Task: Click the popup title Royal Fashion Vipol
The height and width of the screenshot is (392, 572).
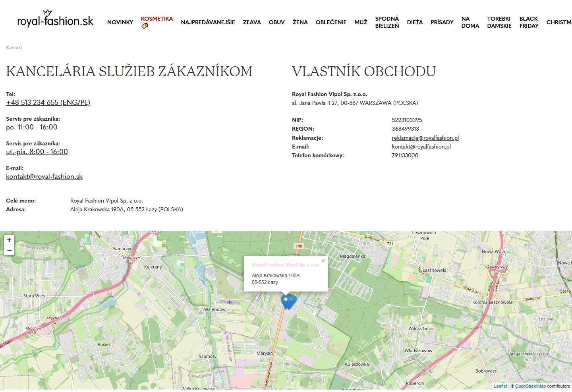Action: 285,265
